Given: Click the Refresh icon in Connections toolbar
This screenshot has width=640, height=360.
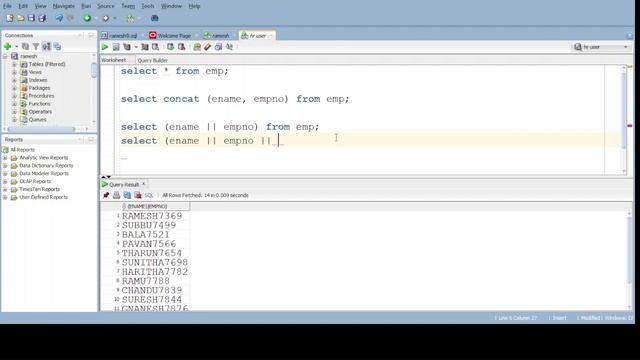Looking at the screenshot, I should pyautogui.click(x=25, y=47).
